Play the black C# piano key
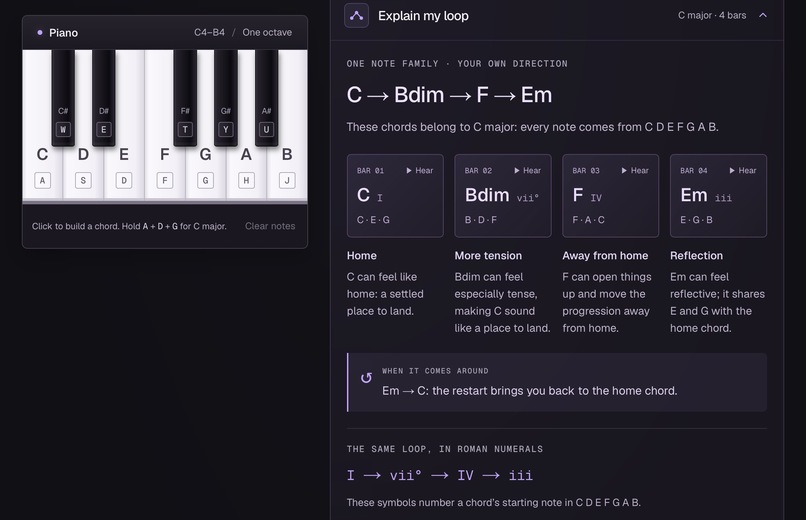 [63, 98]
